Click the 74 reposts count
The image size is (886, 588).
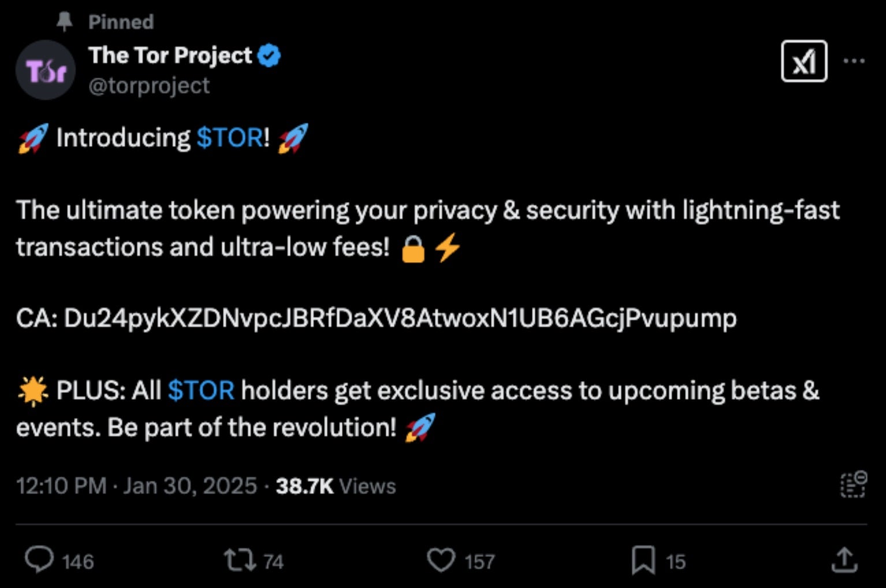click(x=273, y=561)
